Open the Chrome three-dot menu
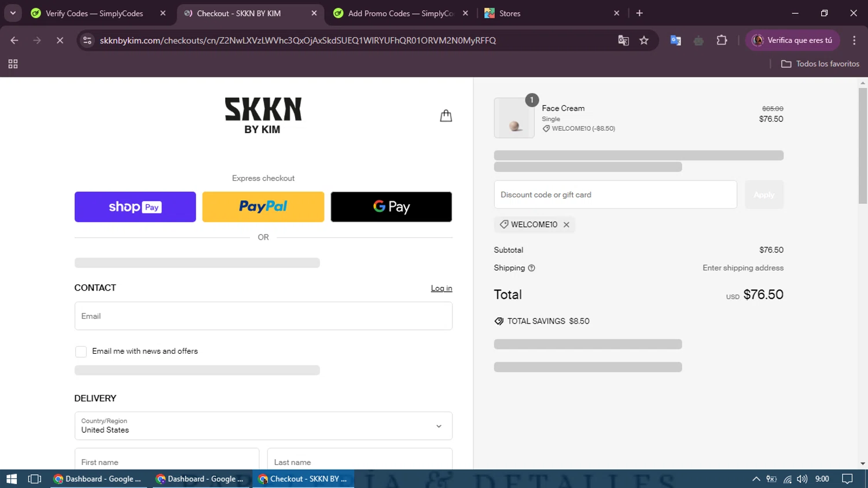This screenshot has width=868, height=488. 854,41
